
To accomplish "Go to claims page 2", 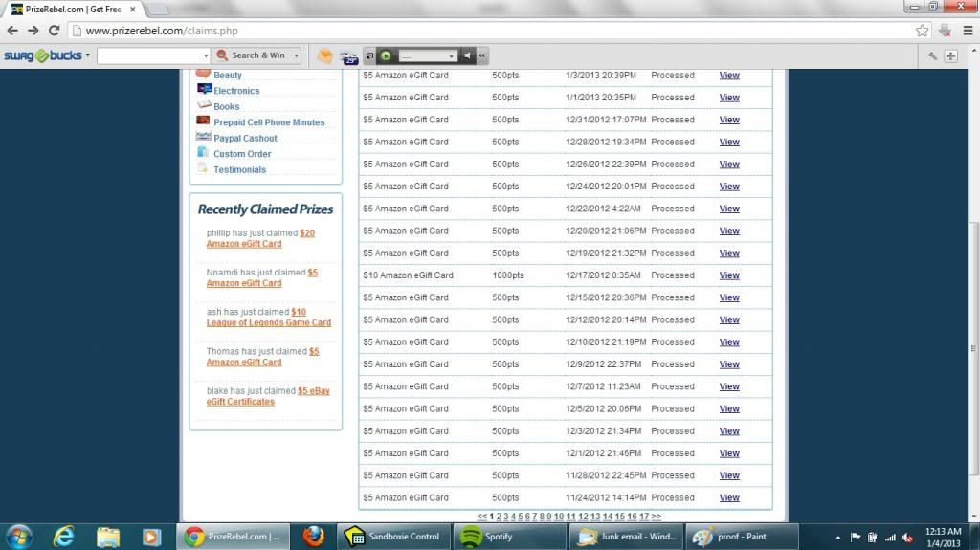I will 499,517.
